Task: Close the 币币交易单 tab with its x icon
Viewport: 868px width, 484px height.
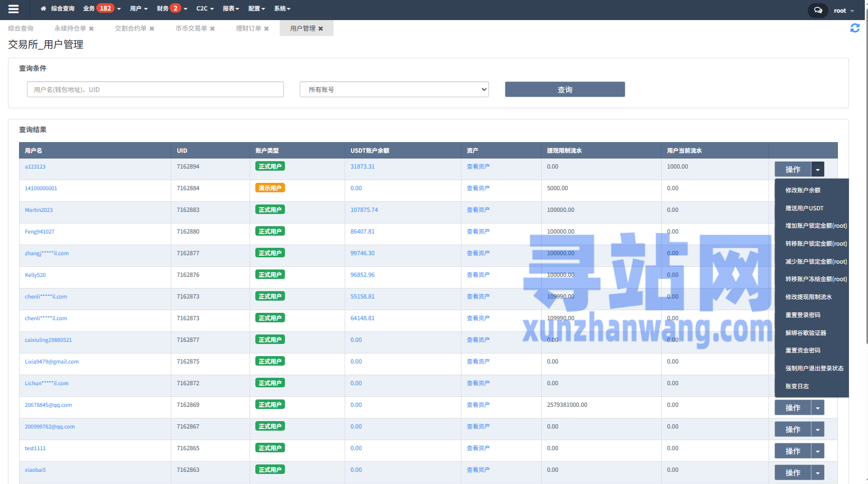Action: (x=212, y=28)
